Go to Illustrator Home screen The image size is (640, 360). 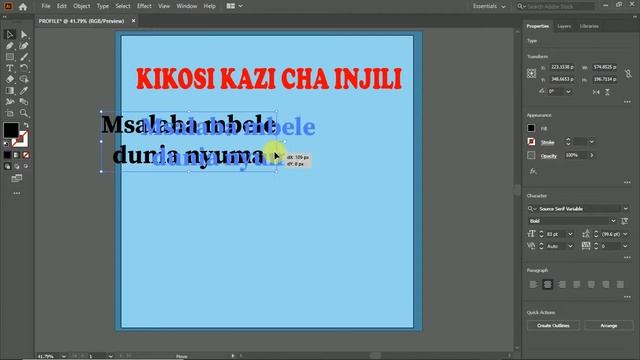coord(23,7)
